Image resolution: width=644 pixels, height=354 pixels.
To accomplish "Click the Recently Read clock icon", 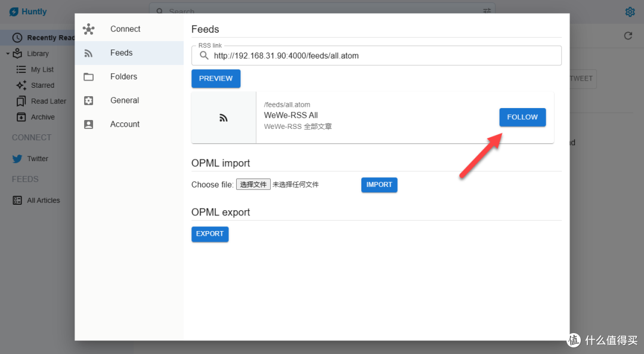I will [x=17, y=38].
